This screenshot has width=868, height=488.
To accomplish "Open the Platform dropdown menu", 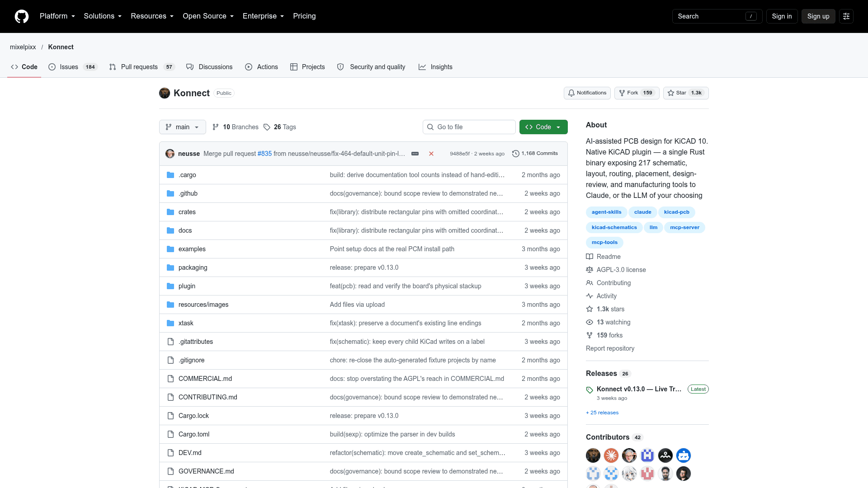I will click(x=57, y=16).
